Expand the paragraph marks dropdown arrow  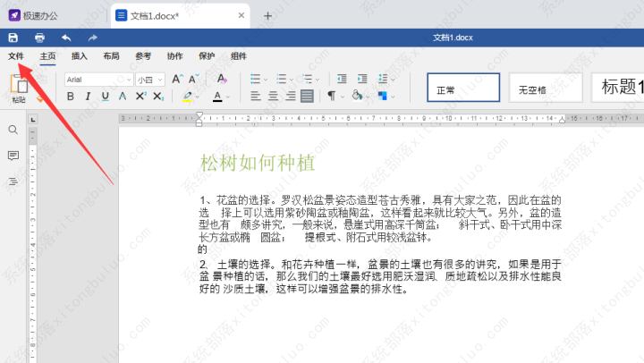[x=342, y=97]
